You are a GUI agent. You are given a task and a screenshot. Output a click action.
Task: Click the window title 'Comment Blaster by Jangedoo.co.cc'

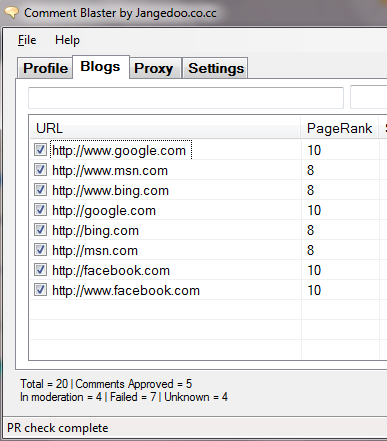coord(120,13)
